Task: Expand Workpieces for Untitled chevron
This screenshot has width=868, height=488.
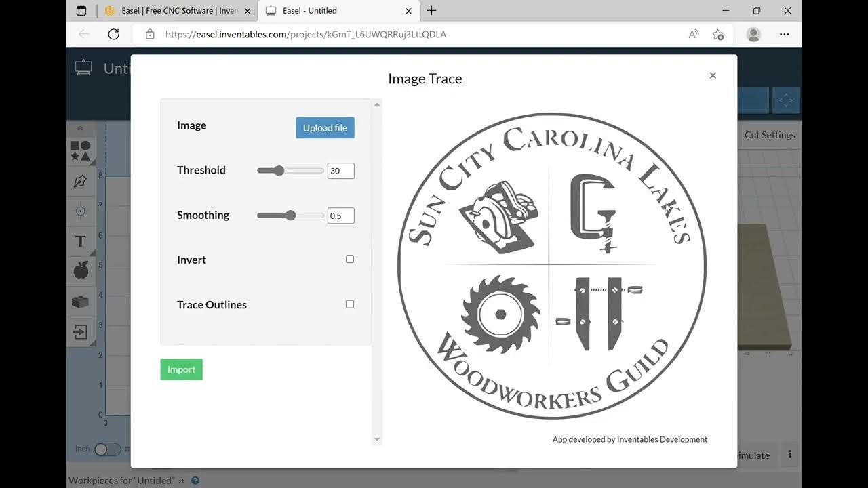Action: 181,481
